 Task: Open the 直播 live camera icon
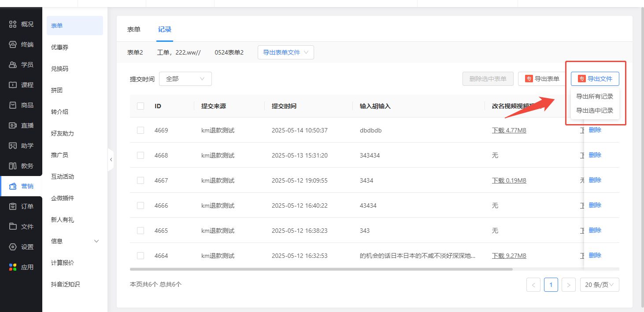(13, 125)
